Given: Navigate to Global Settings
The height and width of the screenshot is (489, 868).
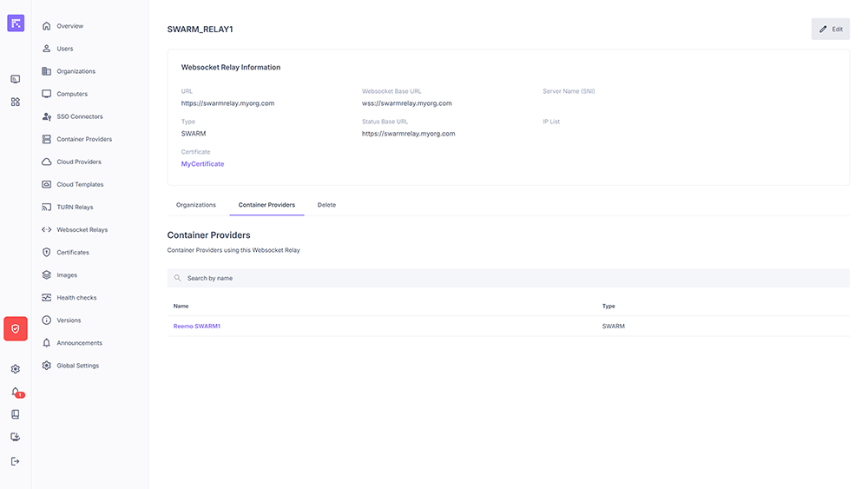Looking at the screenshot, I should click(77, 366).
